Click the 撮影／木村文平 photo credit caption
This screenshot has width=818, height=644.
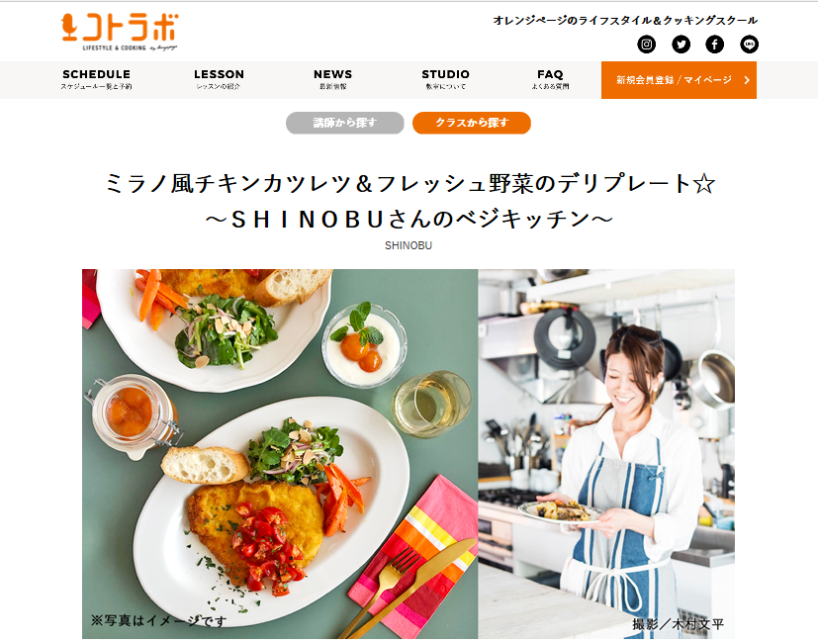pyautogui.click(x=678, y=623)
